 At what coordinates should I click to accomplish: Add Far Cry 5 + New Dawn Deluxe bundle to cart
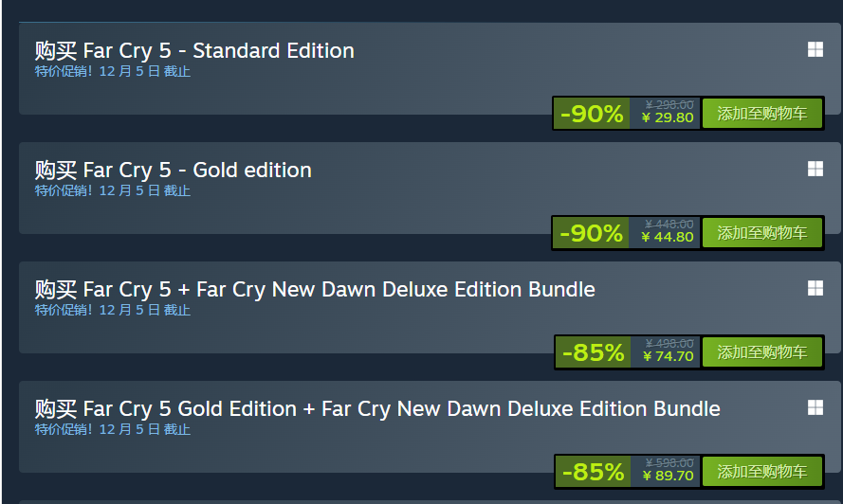tap(762, 352)
